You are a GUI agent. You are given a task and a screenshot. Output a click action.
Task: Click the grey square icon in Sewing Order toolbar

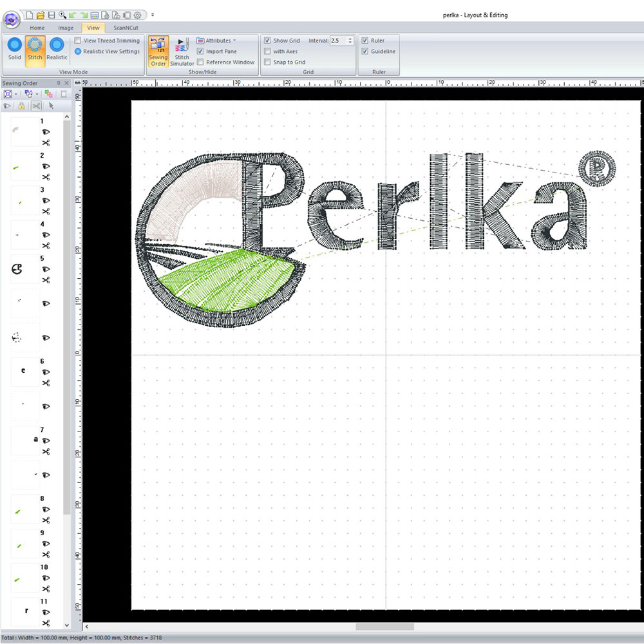pos(63,94)
